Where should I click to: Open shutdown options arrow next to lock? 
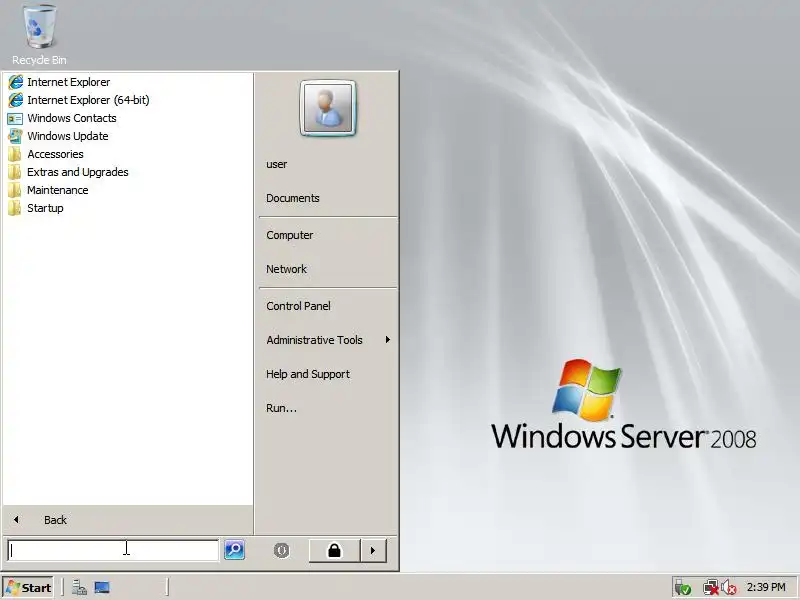point(373,551)
